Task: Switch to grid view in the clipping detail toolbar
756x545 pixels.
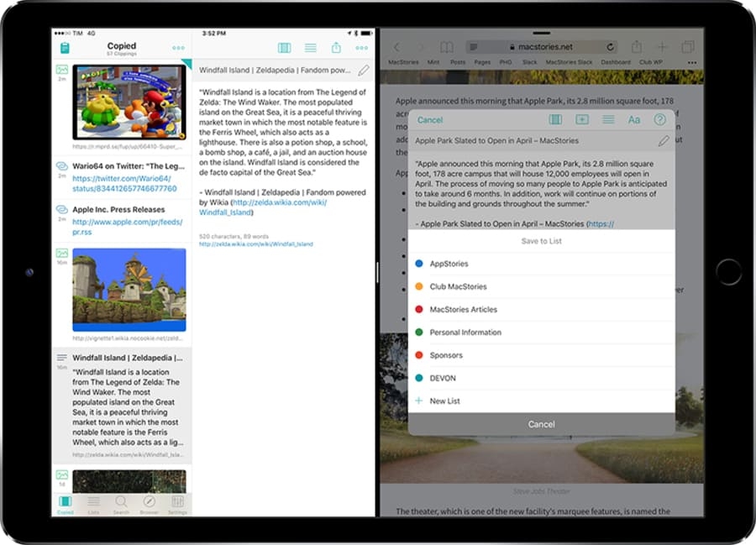Action: click(x=285, y=47)
